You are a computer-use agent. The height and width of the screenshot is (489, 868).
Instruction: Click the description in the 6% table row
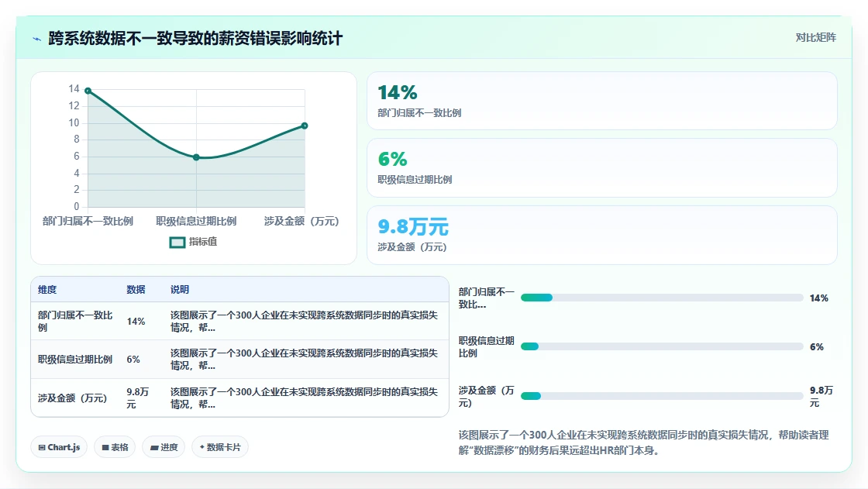tap(304, 360)
